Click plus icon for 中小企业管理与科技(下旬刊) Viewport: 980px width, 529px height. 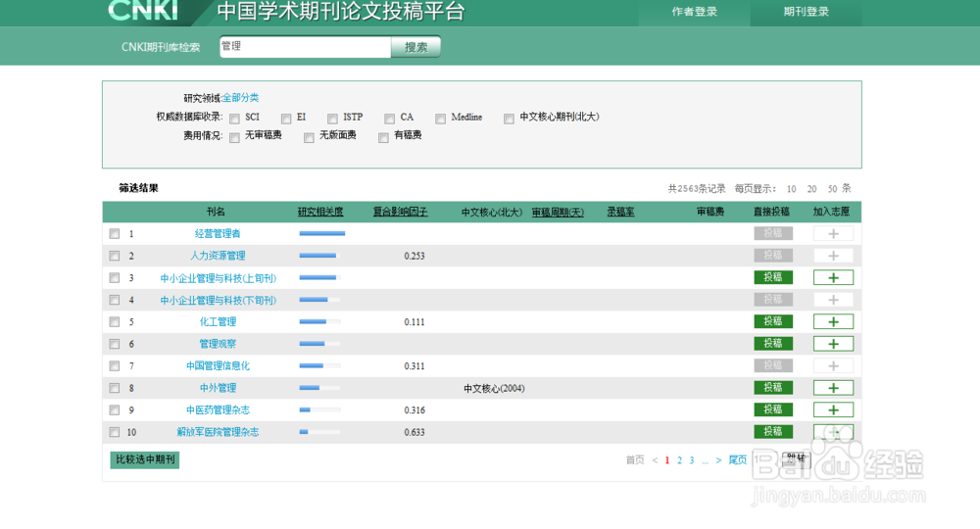833,300
